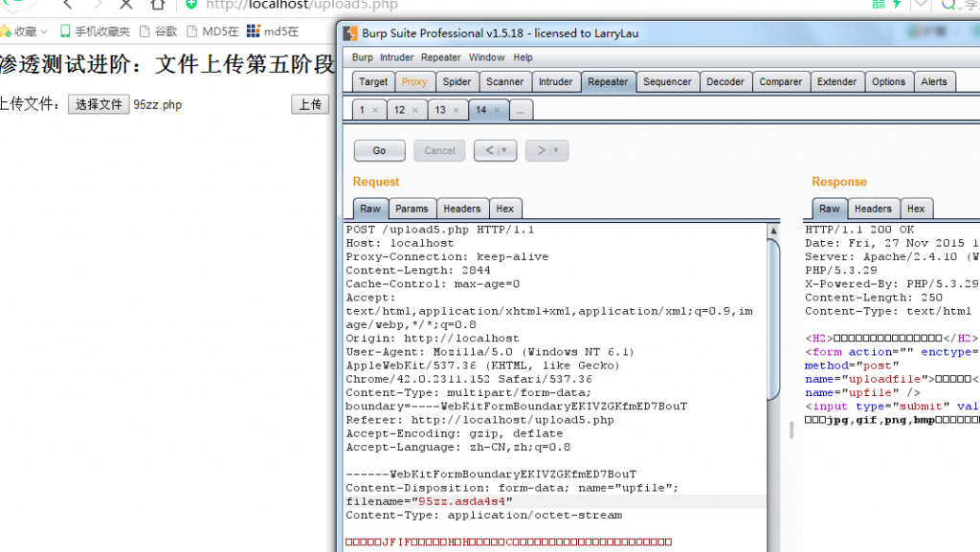Click the Burp Suite title bar logo

350,33
